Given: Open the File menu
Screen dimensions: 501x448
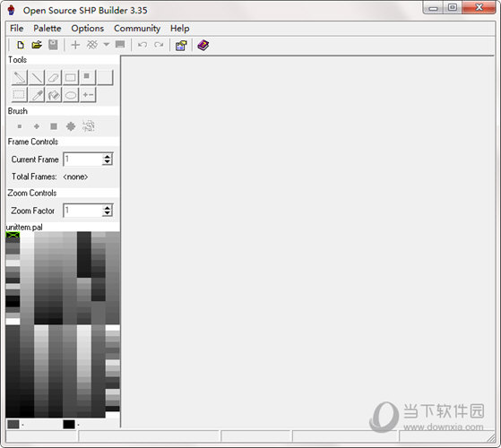Looking at the screenshot, I should pyautogui.click(x=17, y=29).
